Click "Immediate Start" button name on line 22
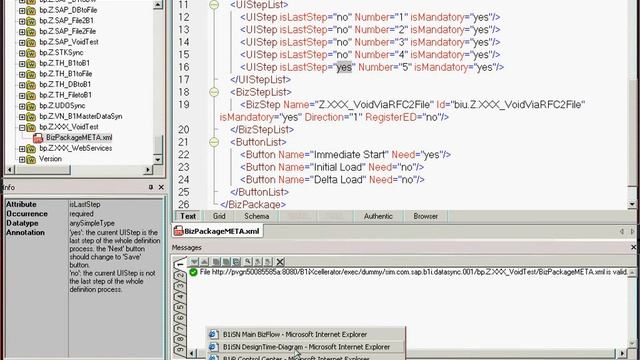Screen dimensions: 640x360 [350, 155]
